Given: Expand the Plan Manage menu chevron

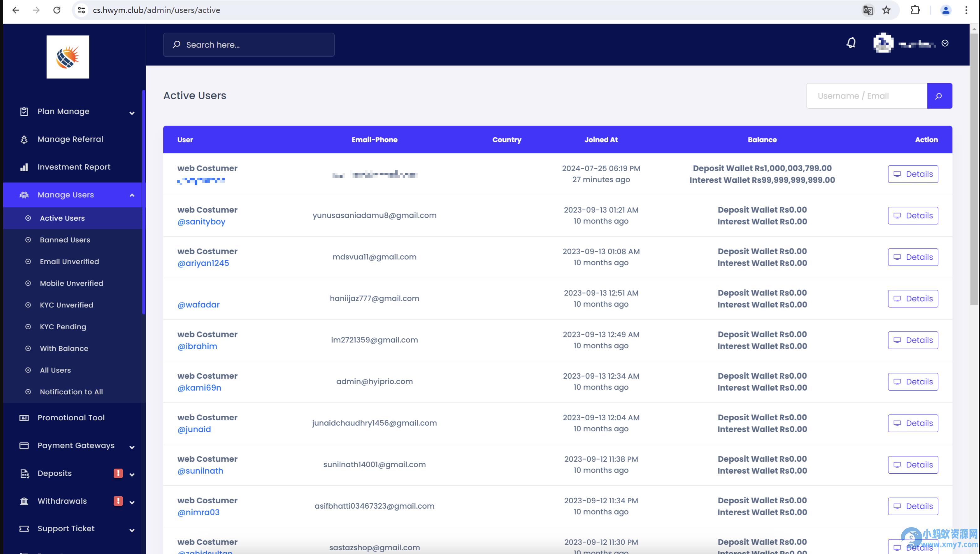Looking at the screenshot, I should [x=132, y=113].
